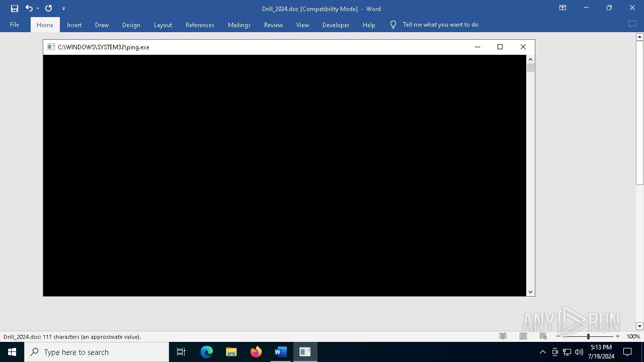Click the console vertical scrollbar thumb

point(530,68)
